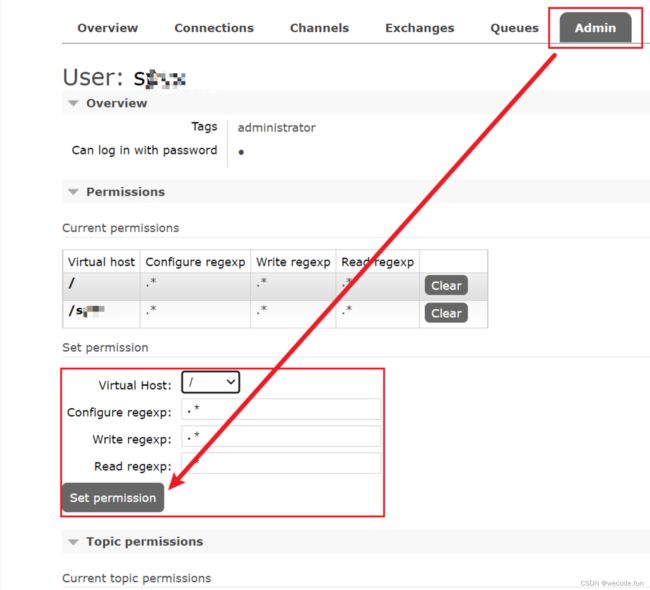650x590 pixels.
Task: Focus the Write regexp input field
Action: (x=281, y=436)
